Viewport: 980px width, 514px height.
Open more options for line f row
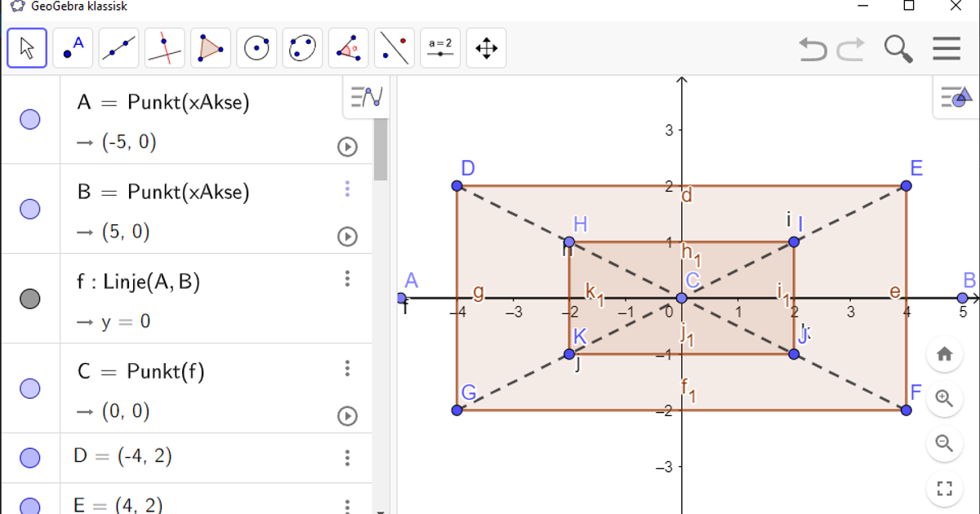click(347, 279)
